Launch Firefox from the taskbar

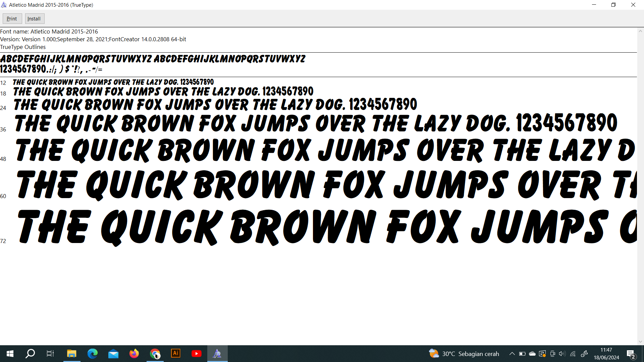tap(134, 354)
